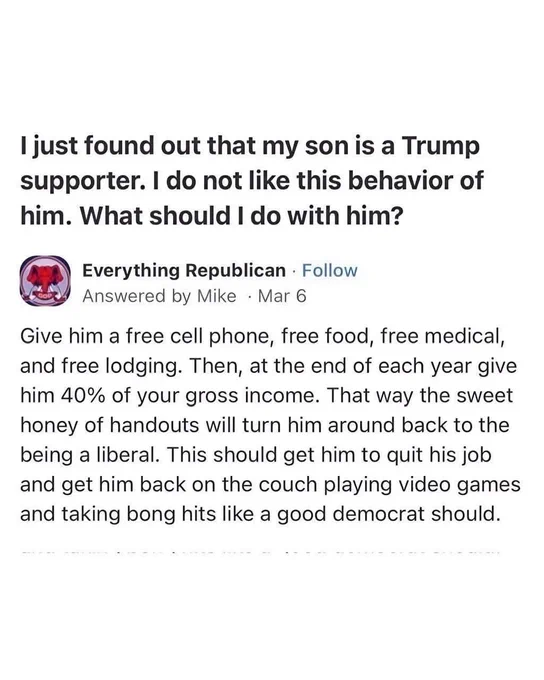Open the Everything Republican space name
This screenshot has width=544, height=680.
tap(184, 271)
